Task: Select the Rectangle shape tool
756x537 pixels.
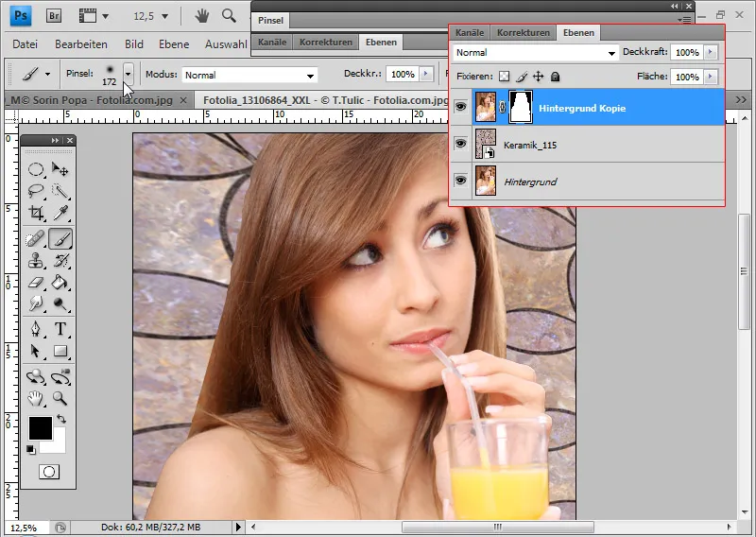Action: point(60,351)
